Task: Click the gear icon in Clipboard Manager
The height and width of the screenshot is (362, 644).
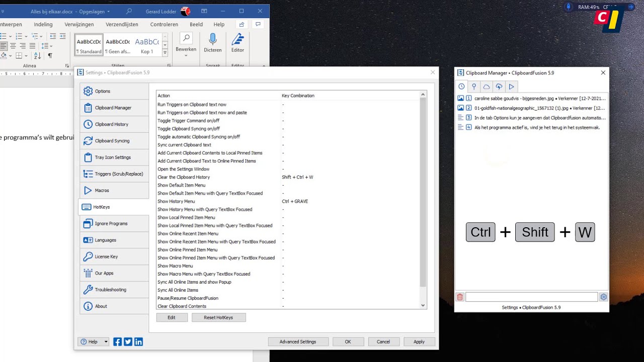Action: pos(603,297)
